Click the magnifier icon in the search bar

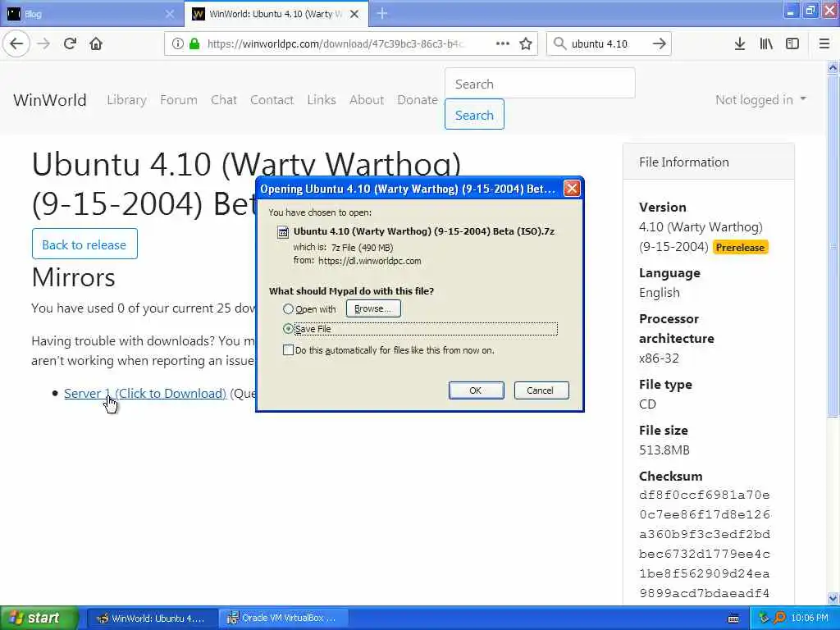(x=559, y=44)
